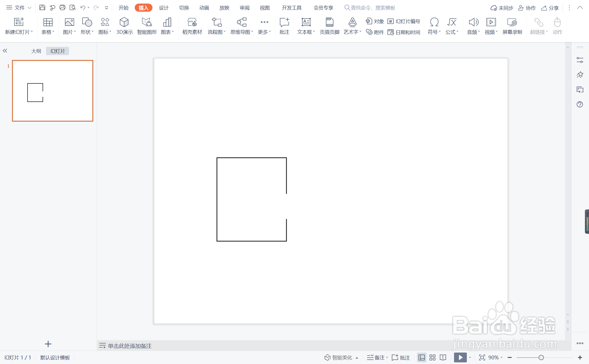This screenshot has width=589, height=364.
Task: Open the quick access customize dropdown
Action: pyautogui.click(x=107, y=8)
